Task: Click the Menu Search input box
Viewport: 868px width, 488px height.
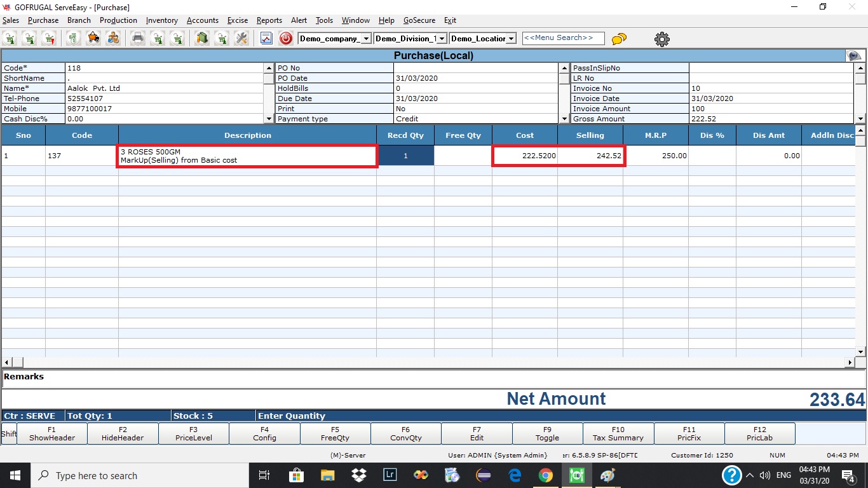Action: (x=563, y=38)
